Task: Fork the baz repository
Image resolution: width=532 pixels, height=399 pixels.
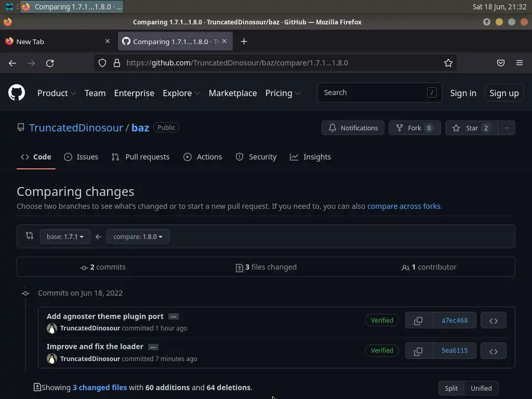Action: point(415,128)
